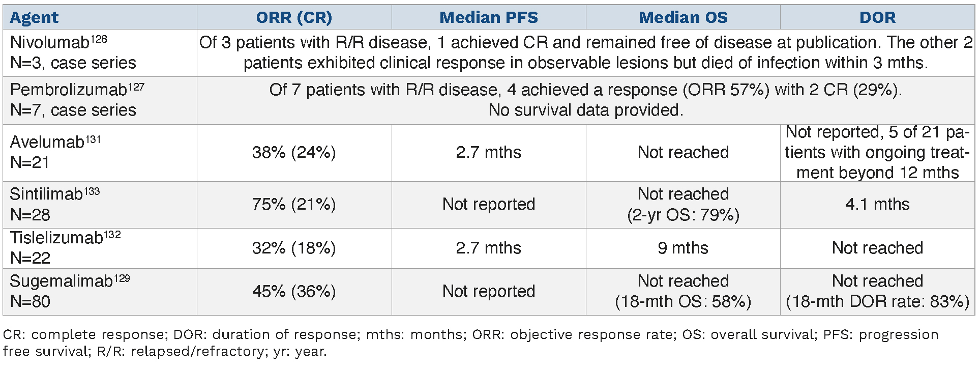Image resolution: width=980 pixels, height=367 pixels.
Task: Click the Pembrolizumab "No survival data provided" text
Action: coord(585,110)
